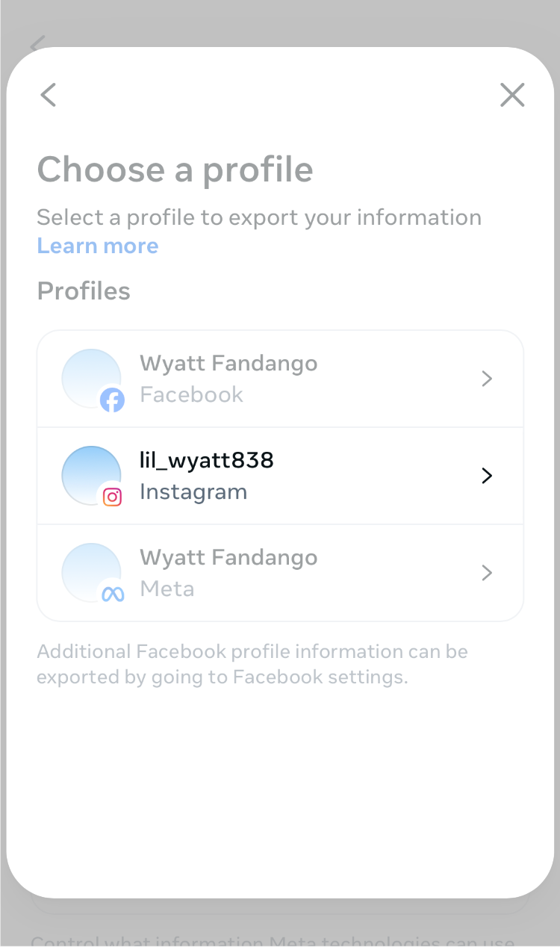Tap the Meta profile avatar picture
Viewport: 560px width, 947px height.
90,571
